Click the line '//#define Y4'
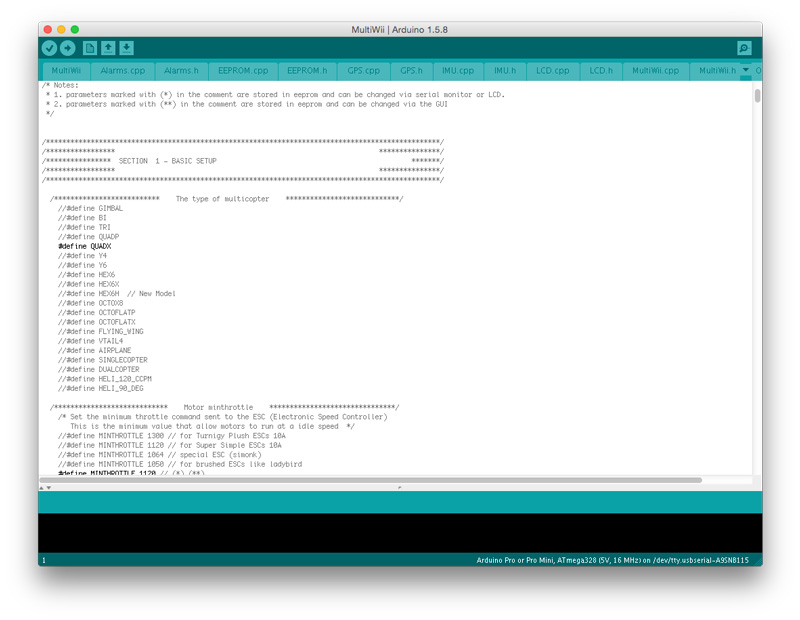Image resolution: width=800 pixels, height=620 pixels. coord(82,256)
